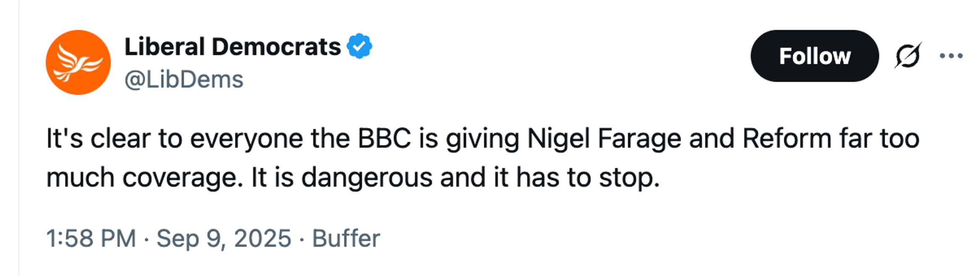980x276 pixels.
Task: Click the word "coverage" in the tweet
Action: (x=183, y=177)
